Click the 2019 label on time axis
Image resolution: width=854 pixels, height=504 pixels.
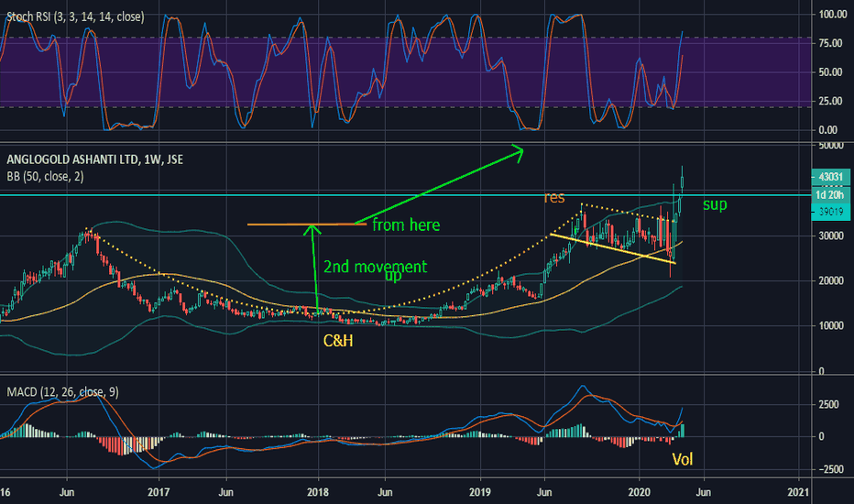pyautogui.click(x=480, y=492)
